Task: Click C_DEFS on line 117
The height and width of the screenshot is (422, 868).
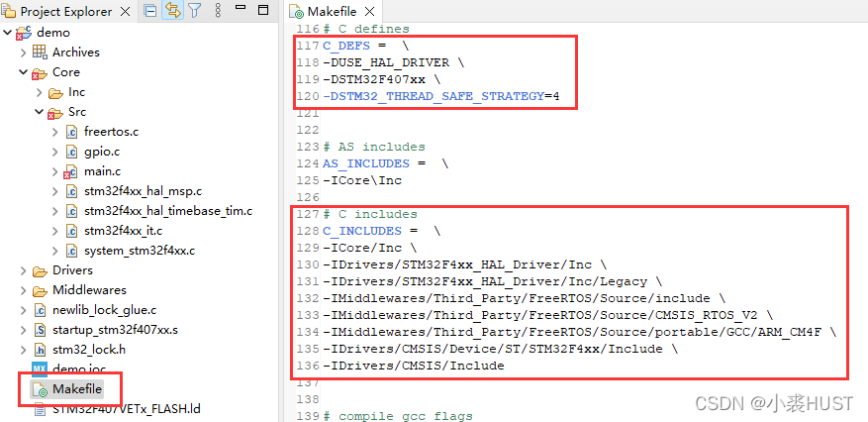Action: (x=346, y=46)
